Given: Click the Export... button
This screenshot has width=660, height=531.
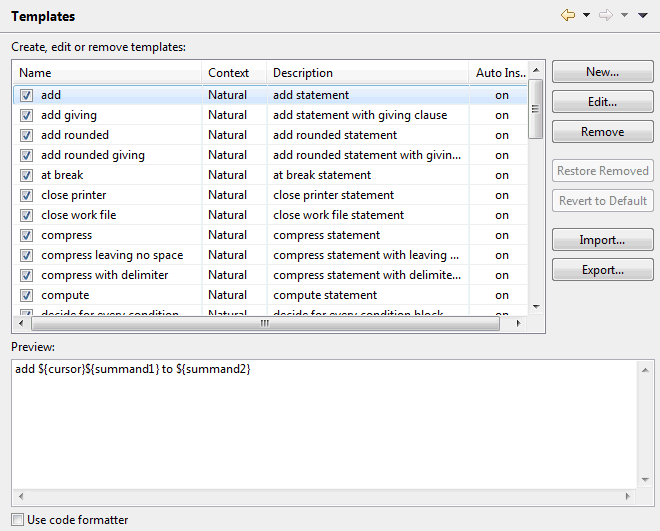Looking at the screenshot, I should point(602,270).
